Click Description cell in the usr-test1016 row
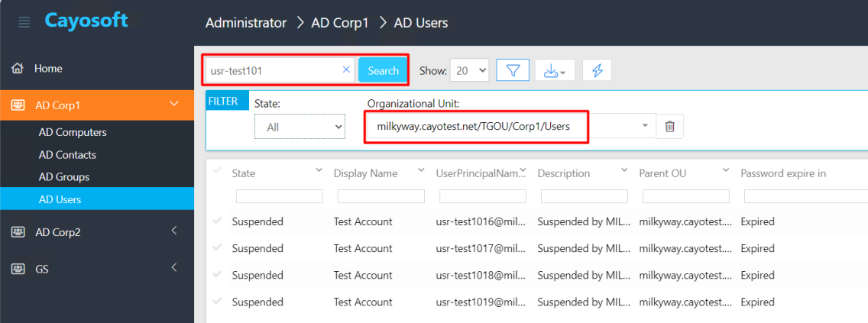The width and height of the screenshot is (868, 323). [x=584, y=221]
